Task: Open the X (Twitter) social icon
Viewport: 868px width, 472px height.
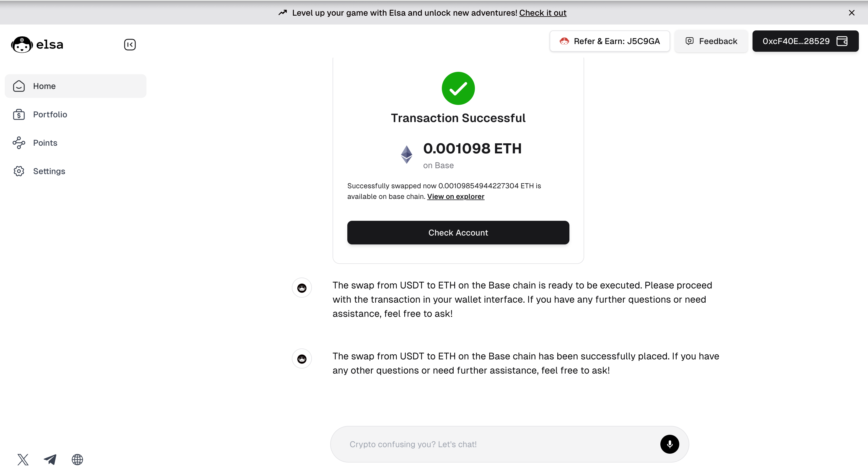Action: tap(23, 459)
